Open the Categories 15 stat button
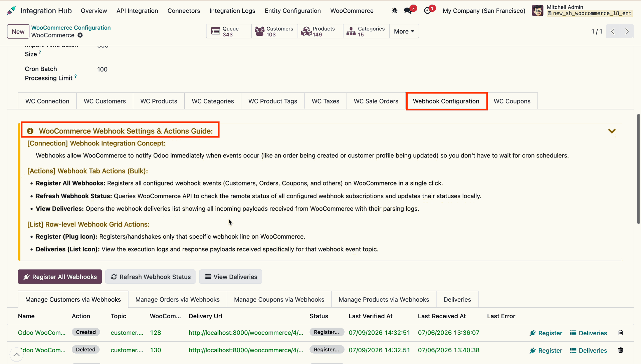 click(366, 31)
